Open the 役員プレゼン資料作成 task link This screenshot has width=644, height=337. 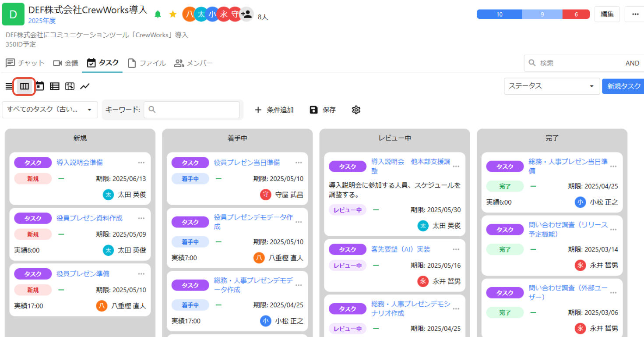tap(89, 218)
